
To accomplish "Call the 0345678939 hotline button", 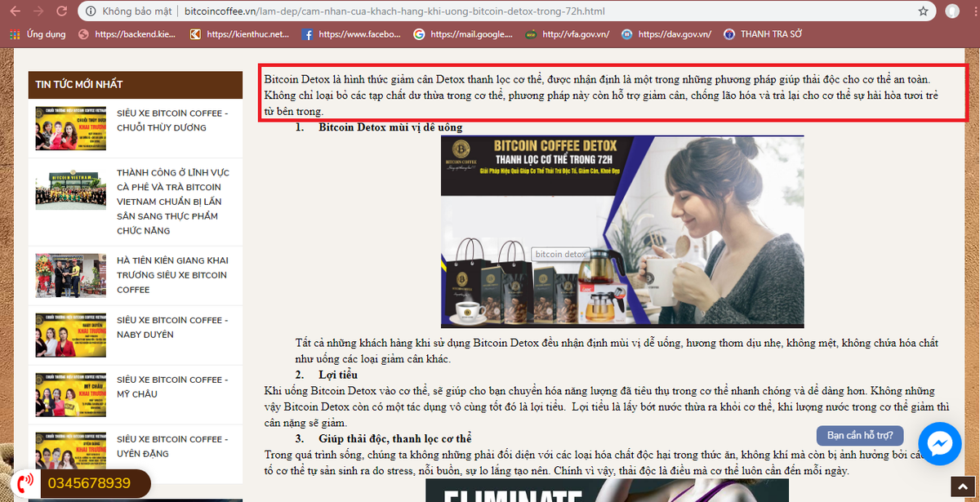I will (88, 483).
